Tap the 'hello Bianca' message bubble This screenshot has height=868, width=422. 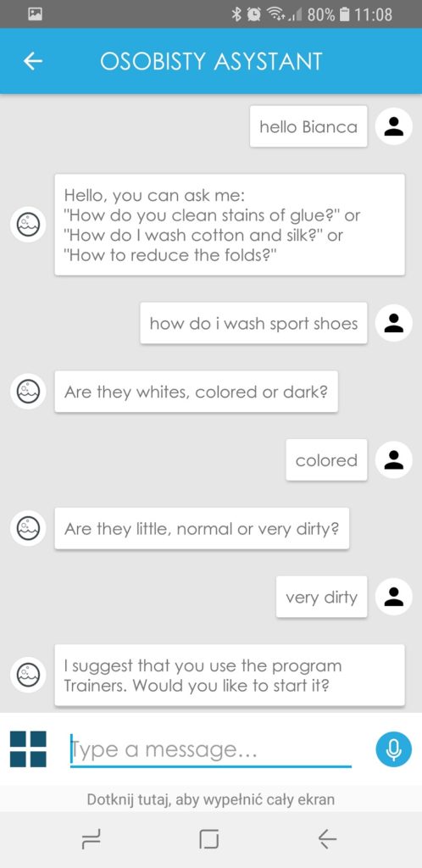tap(308, 127)
